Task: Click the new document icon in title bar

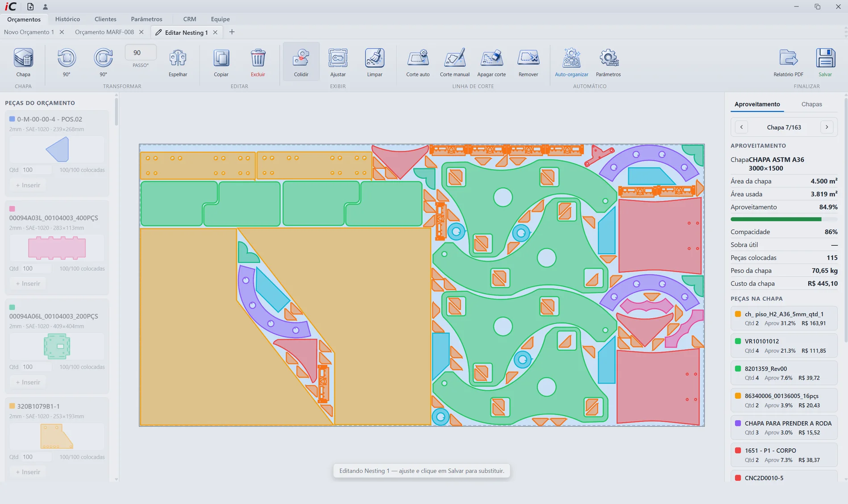Action: coord(30,7)
